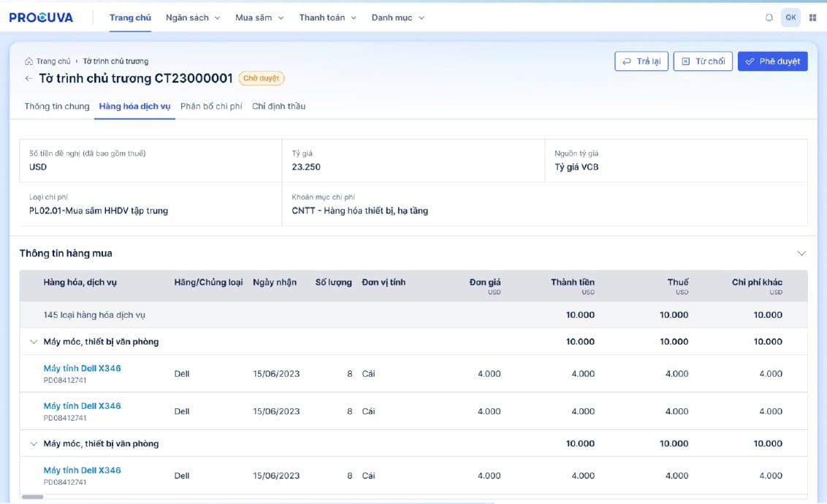Open the QK user avatar menu

point(790,18)
